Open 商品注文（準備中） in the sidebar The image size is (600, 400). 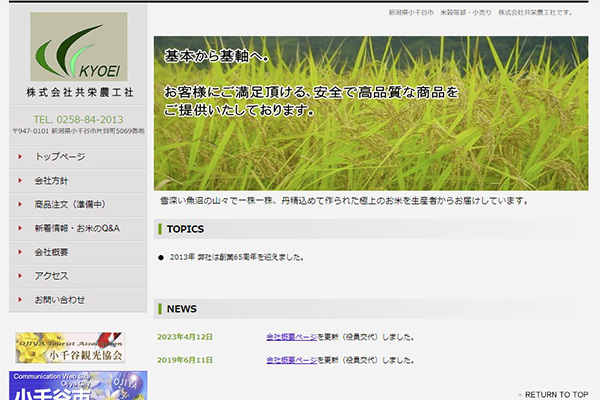[69, 205]
